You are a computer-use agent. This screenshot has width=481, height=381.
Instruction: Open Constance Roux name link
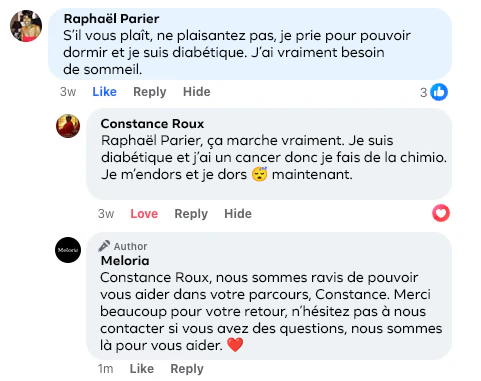click(x=152, y=124)
